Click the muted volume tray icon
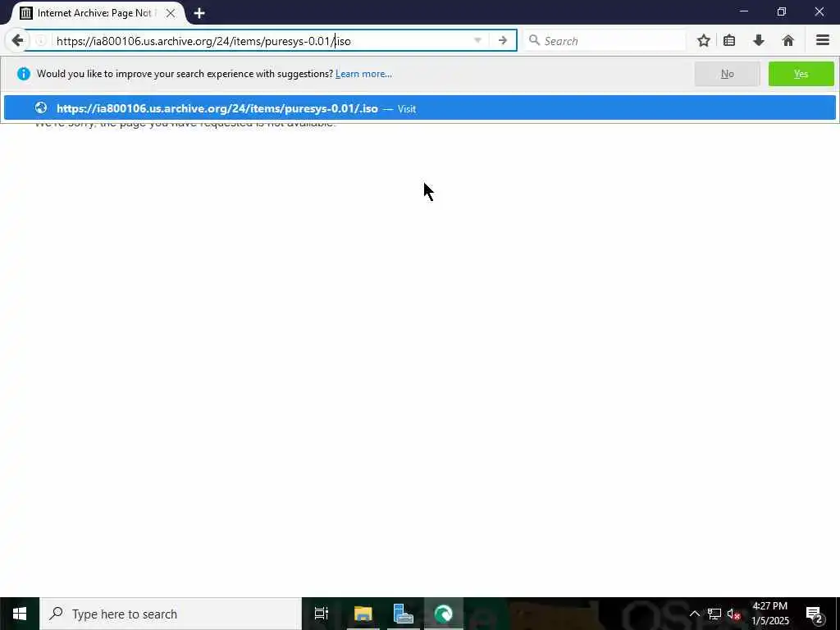This screenshot has width=840, height=630. click(x=733, y=614)
